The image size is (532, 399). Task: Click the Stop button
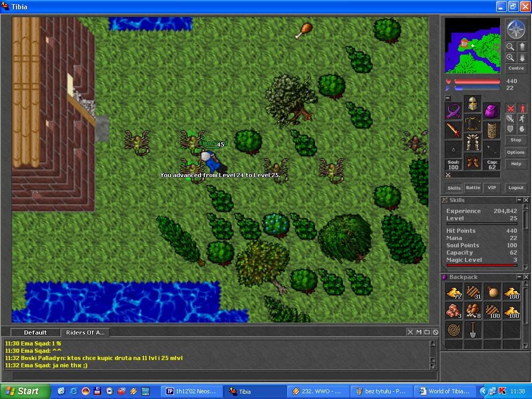pyautogui.click(x=516, y=140)
